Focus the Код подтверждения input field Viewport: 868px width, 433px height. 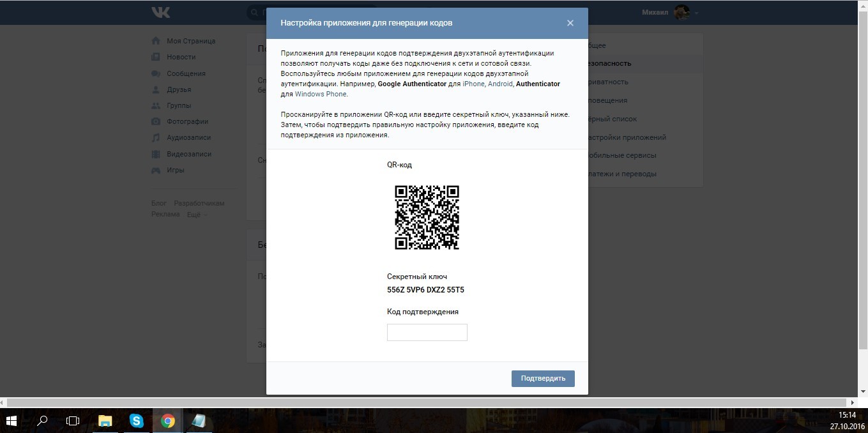click(x=427, y=332)
